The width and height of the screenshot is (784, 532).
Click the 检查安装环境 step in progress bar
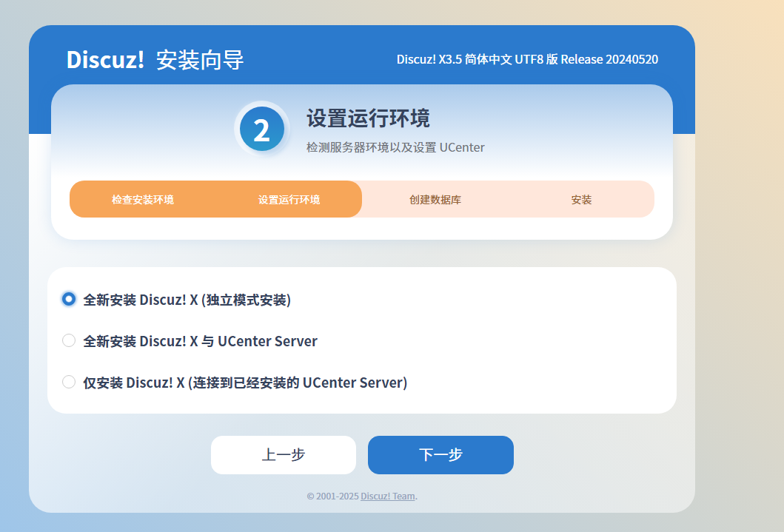142,199
